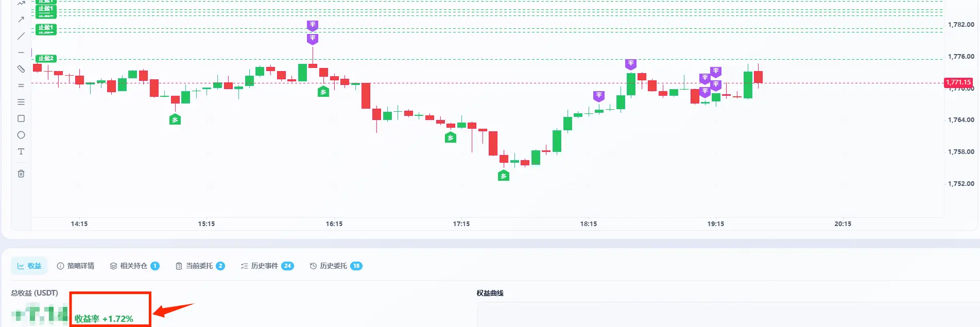Choose the ruler measurement tool
Viewport: 980px width, 327px height.
click(21, 69)
